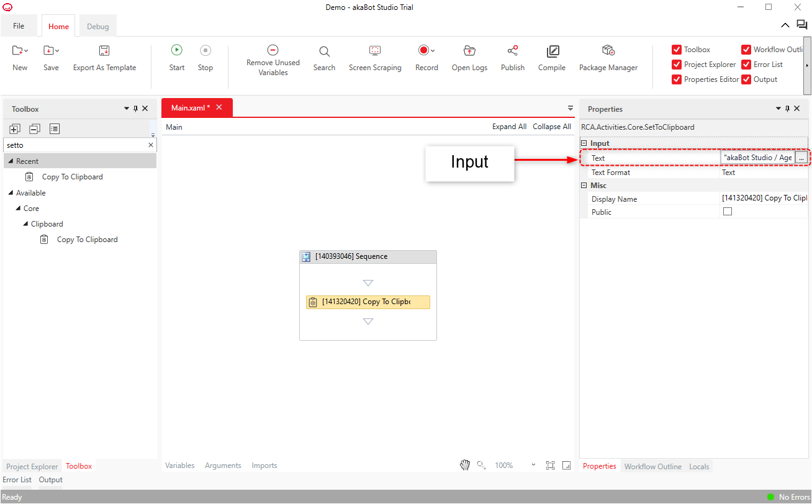Image resolution: width=812 pixels, height=504 pixels.
Task: Activate the pan hand tool in designer
Action: pos(465,465)
